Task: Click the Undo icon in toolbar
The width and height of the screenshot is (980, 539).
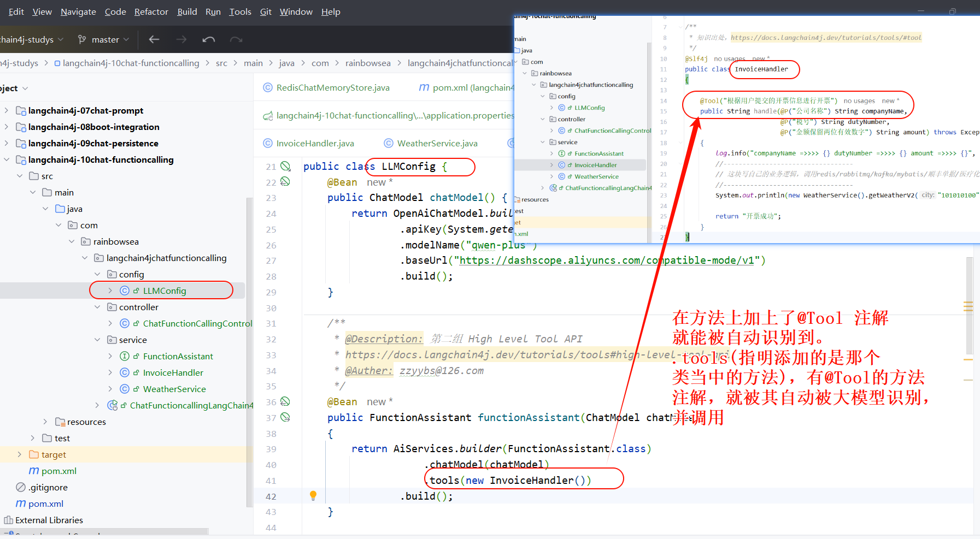Action: pyautogui.click(x=209, y=39)
